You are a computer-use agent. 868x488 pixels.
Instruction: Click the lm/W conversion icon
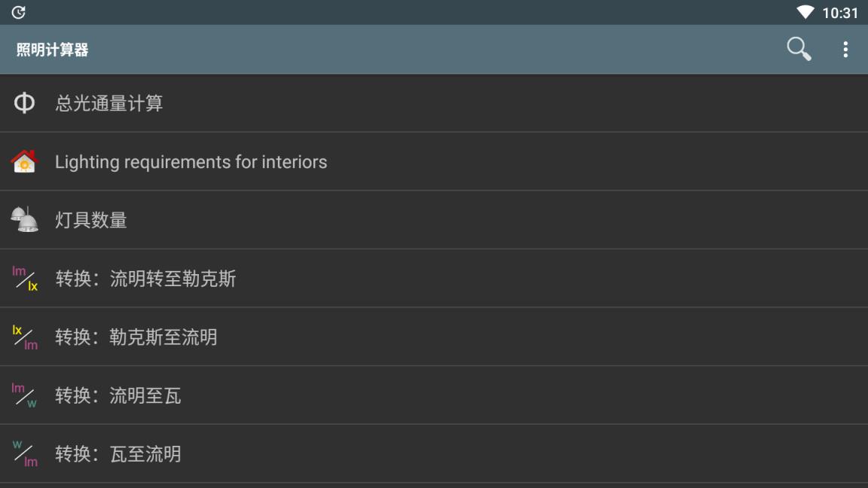(x=24, y=395)
